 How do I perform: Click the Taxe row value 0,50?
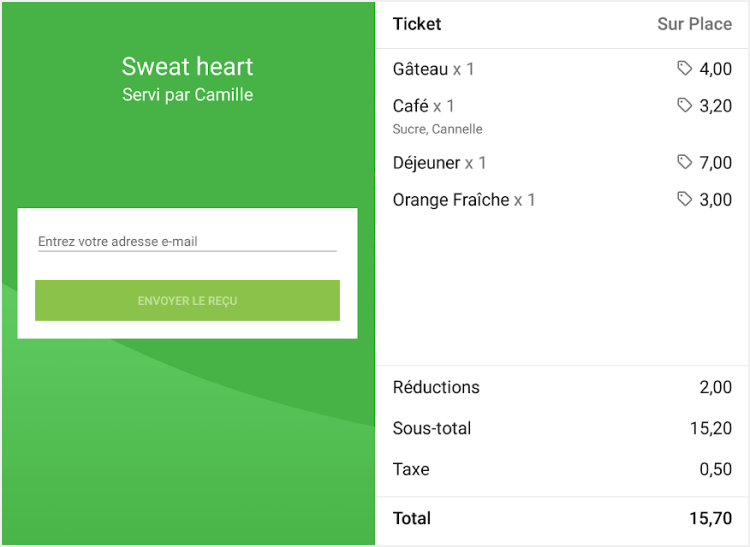[x=715, y=469]
